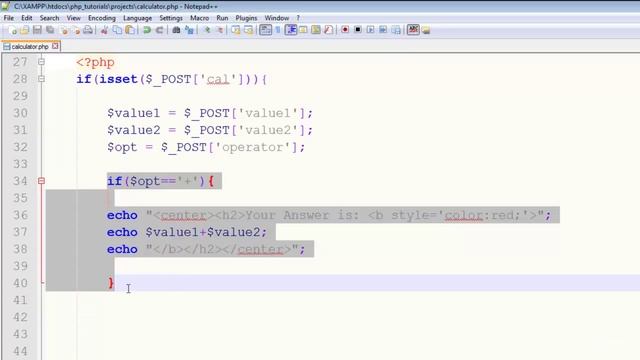Open the Plugins menu
The width and height of the screenshot is (640, 360).
click(x=247, y=18)
